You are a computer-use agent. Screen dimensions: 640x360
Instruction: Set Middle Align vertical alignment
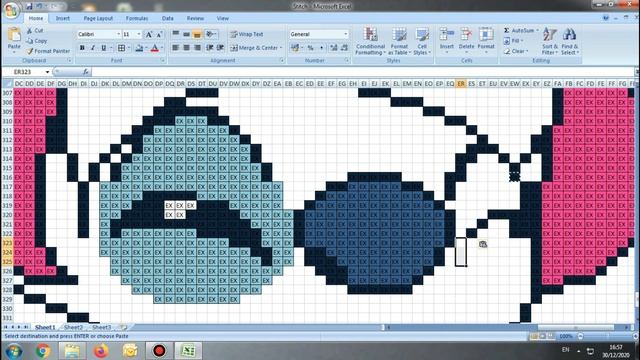pyautogui.click(x=187, y=34)
